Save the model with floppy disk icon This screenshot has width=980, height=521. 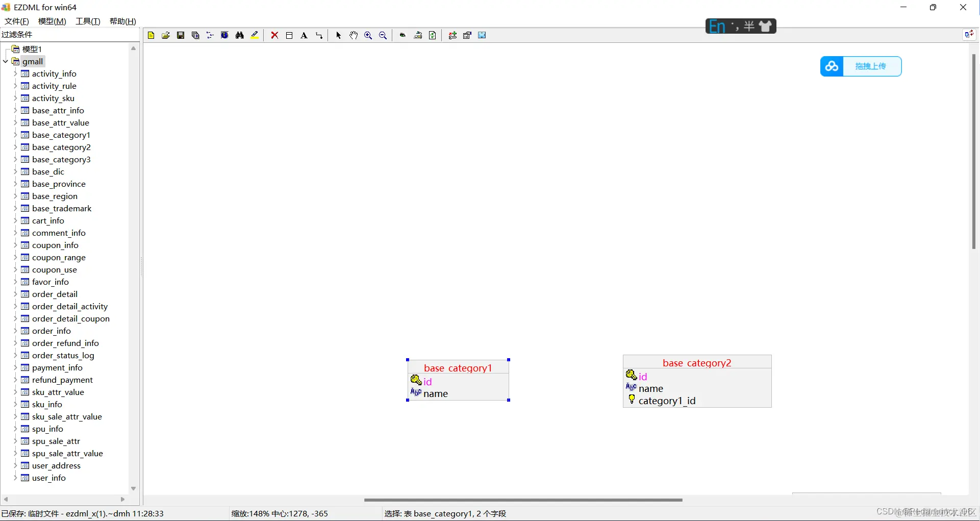[181, 35]
